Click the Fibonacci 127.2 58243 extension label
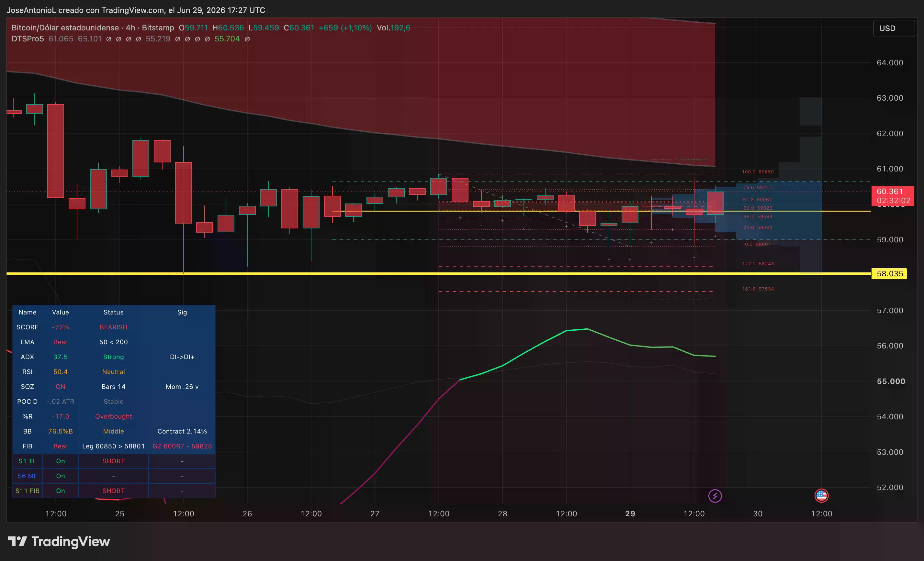 [x=758, y=264]
